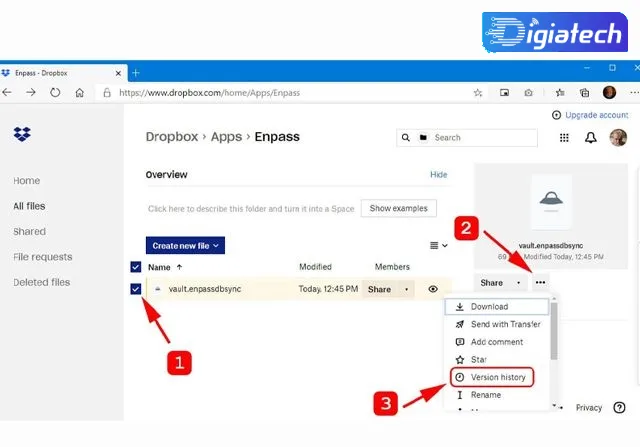
Task: Go to browser Home icon
Action: coord(80,93)
